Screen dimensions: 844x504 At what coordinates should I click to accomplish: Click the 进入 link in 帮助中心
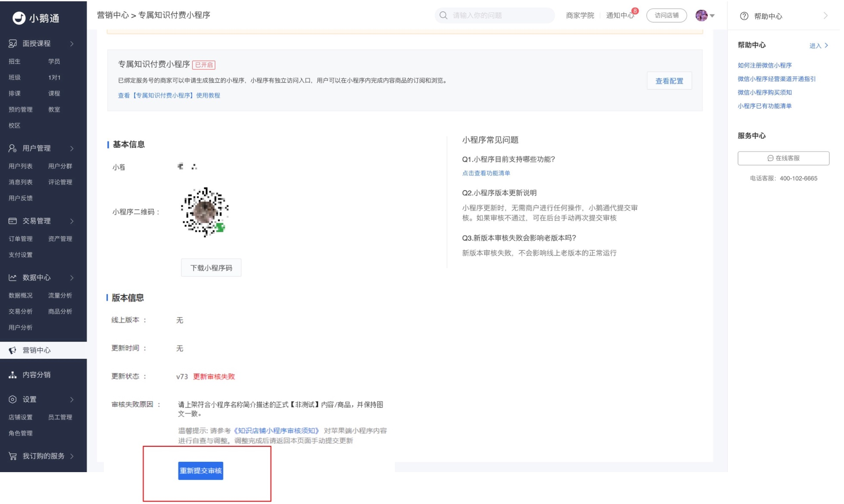click(x=819, y=45)
